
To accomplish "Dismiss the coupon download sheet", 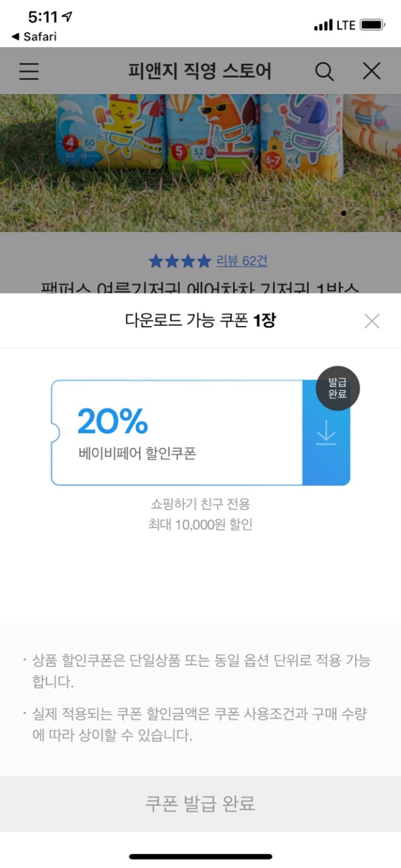I will 372,322.
